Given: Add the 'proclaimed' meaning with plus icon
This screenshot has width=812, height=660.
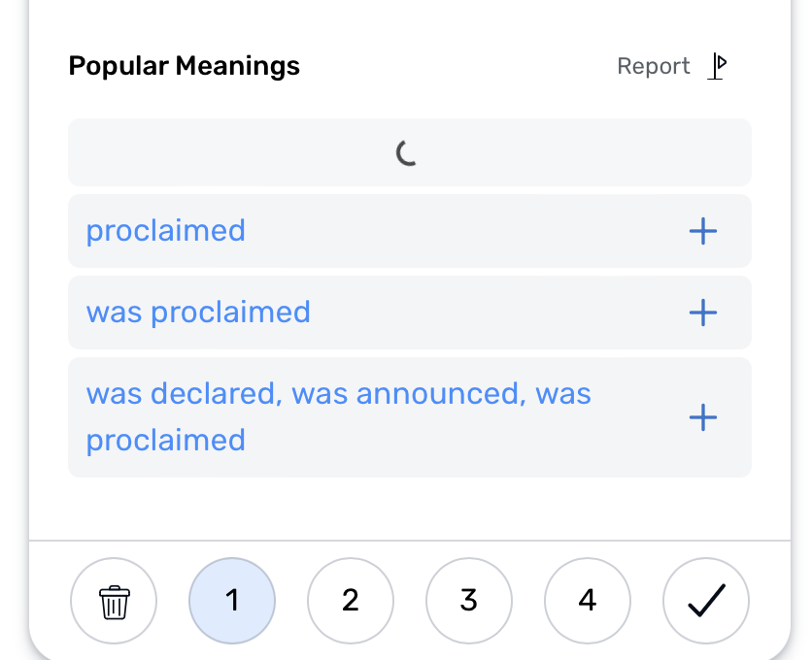Looking at the screenshot, I should 703,231.
